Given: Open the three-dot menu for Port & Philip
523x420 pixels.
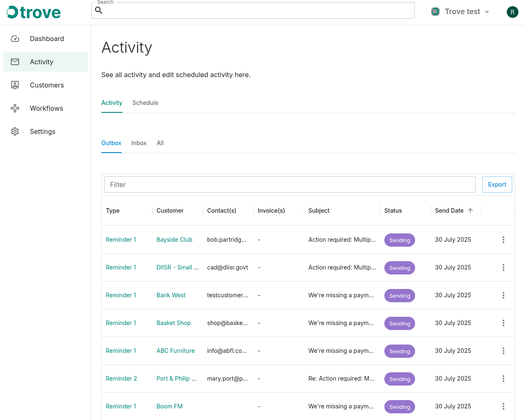Looking at the screenshot, I should [x=503, y=378].
